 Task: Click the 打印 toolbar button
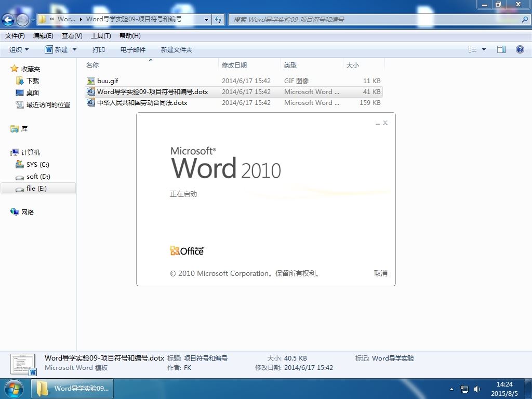98,49
